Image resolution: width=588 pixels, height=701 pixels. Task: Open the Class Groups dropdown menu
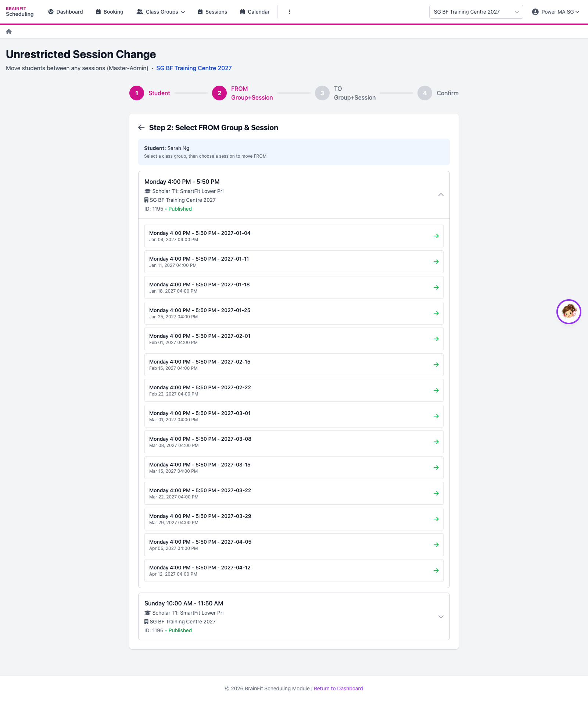[x=161, y=12]
